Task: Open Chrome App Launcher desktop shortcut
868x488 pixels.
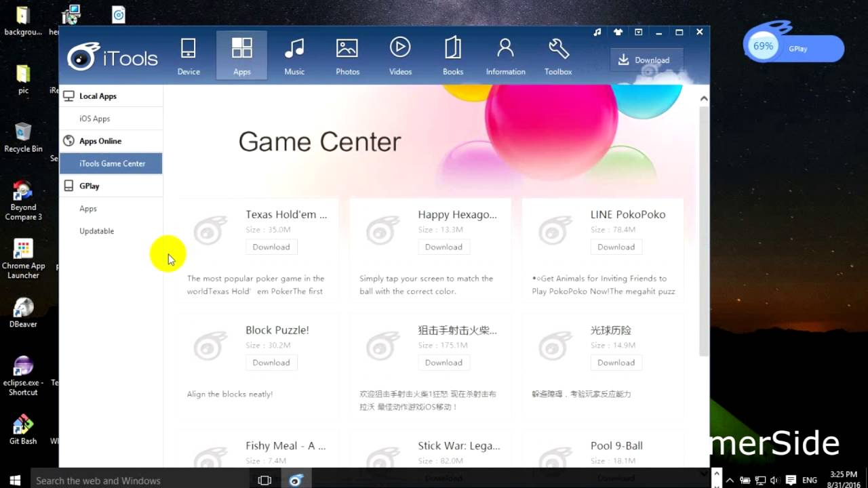Action: (x=23, y=259)
